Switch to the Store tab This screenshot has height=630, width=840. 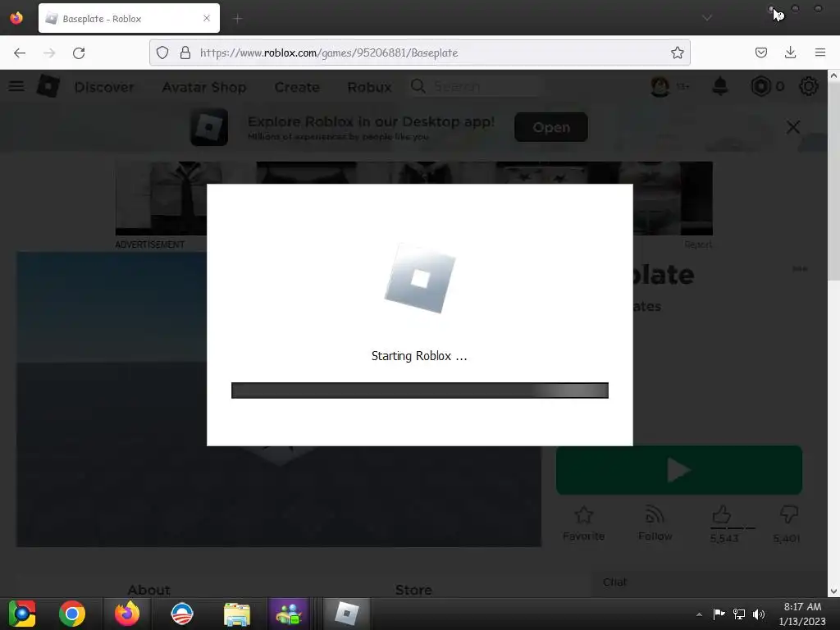click(x=413, y=589)
